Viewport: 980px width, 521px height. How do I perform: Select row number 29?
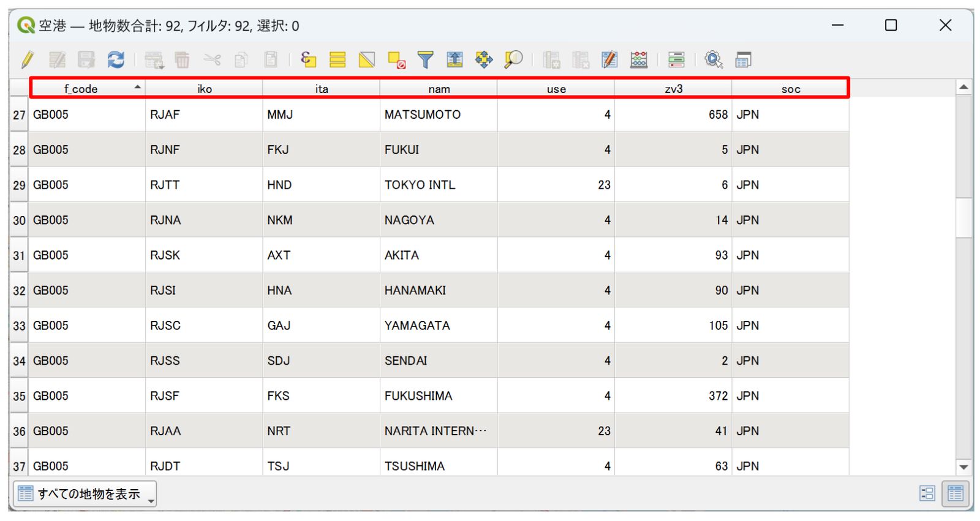pos(19,185)
